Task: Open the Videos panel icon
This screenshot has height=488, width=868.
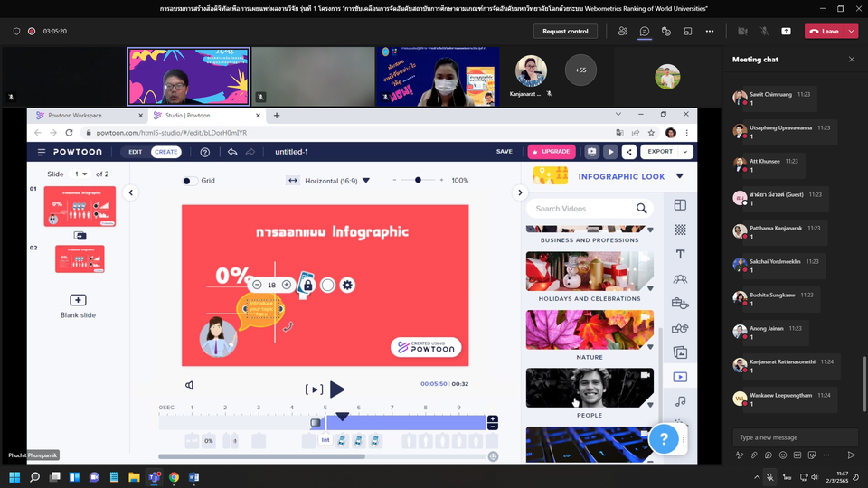Action: (680, 377)
